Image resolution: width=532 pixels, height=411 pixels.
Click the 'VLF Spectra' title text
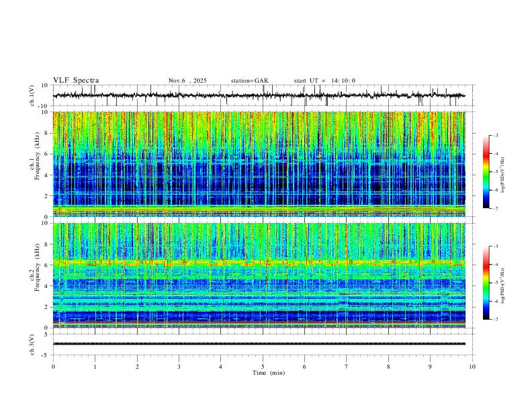coord(76,81)
